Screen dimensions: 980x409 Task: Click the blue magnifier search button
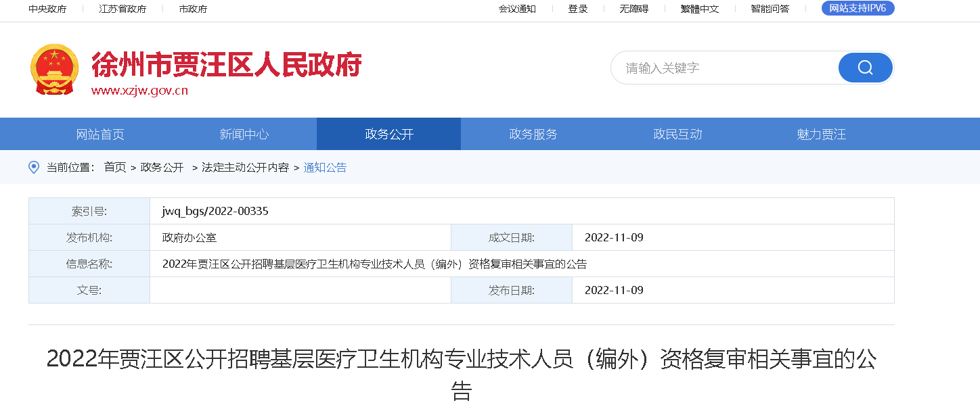[865, 68]
